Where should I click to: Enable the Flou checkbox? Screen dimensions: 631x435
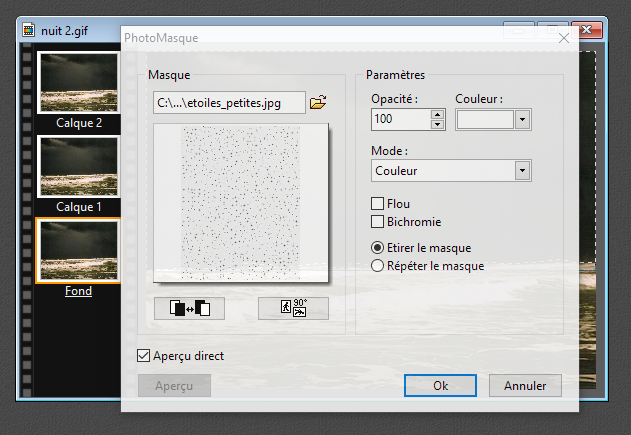[x=378, y=204]
